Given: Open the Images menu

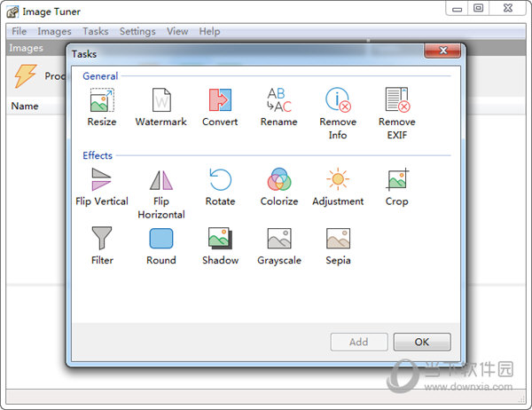Looking at the screenshot, I should click(54, 31).
